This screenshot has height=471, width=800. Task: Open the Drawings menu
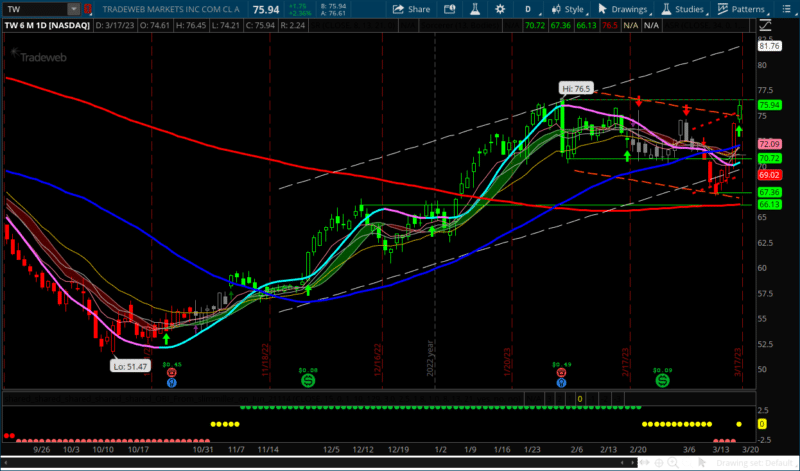pyautogui.click(x=623, y=9)
